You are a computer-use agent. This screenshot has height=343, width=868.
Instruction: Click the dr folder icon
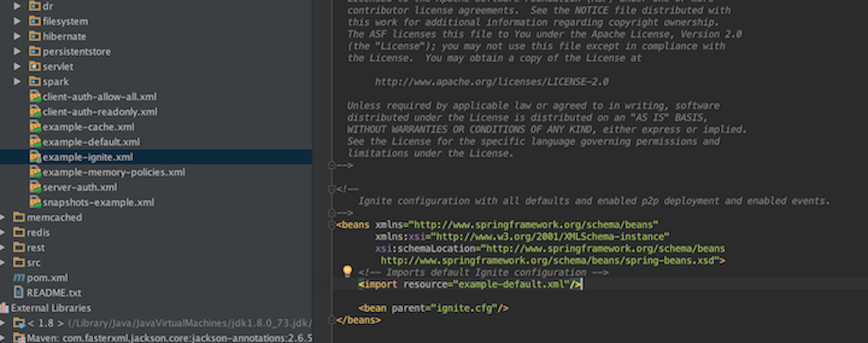pos(34,6)
